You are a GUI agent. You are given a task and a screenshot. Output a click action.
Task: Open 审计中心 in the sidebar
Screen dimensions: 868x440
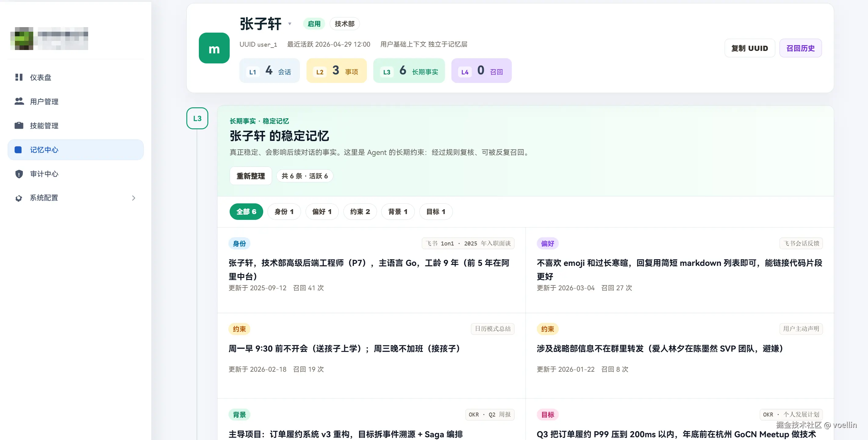coord(75,174)
